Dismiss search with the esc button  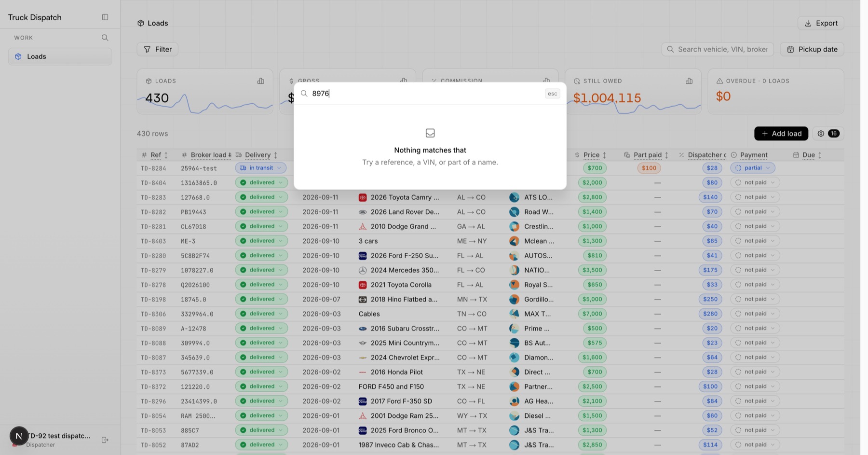(552, 94)
